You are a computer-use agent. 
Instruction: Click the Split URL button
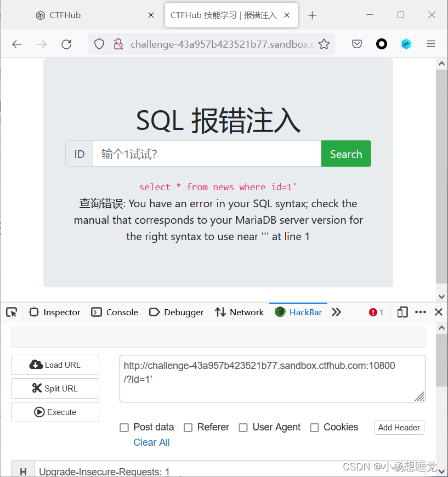point(55,389)
